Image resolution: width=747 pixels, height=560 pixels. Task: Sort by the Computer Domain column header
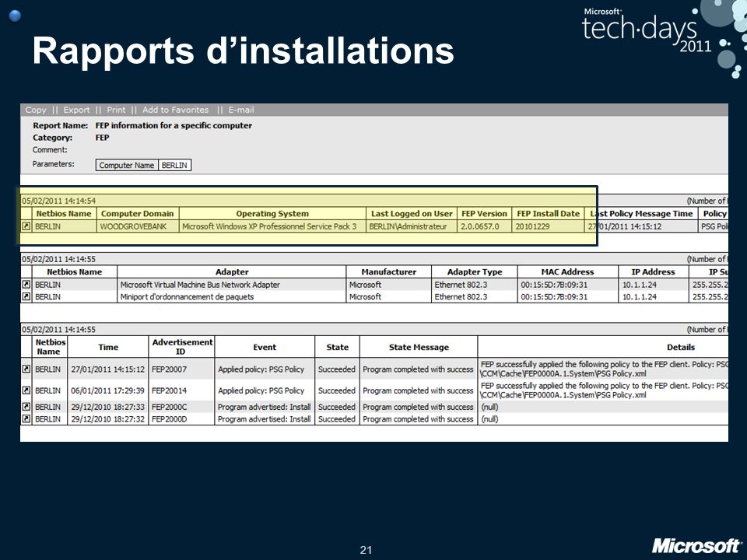click(138, 214)
